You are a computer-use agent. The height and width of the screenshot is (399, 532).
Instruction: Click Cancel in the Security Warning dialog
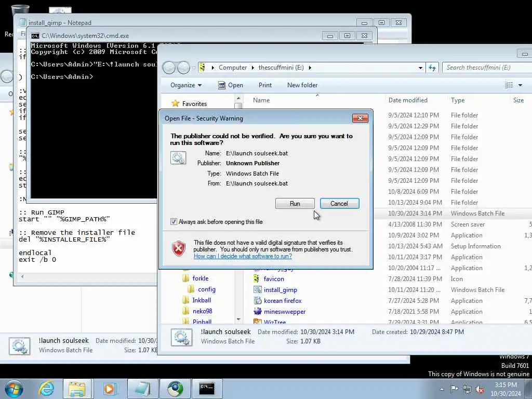click(x=339, y=204)
